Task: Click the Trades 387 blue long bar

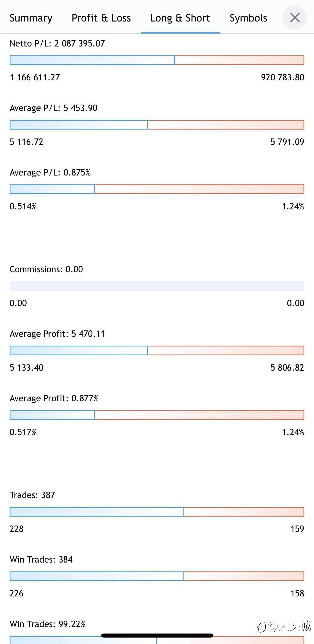Action: point(96,512)
